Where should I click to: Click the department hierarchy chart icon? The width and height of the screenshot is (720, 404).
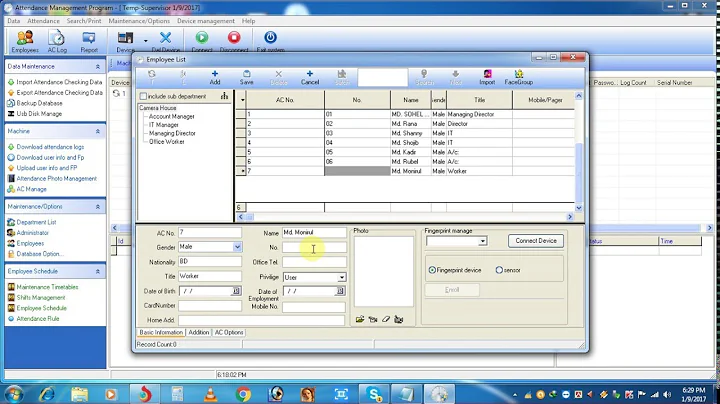click(x=224, y=96)
